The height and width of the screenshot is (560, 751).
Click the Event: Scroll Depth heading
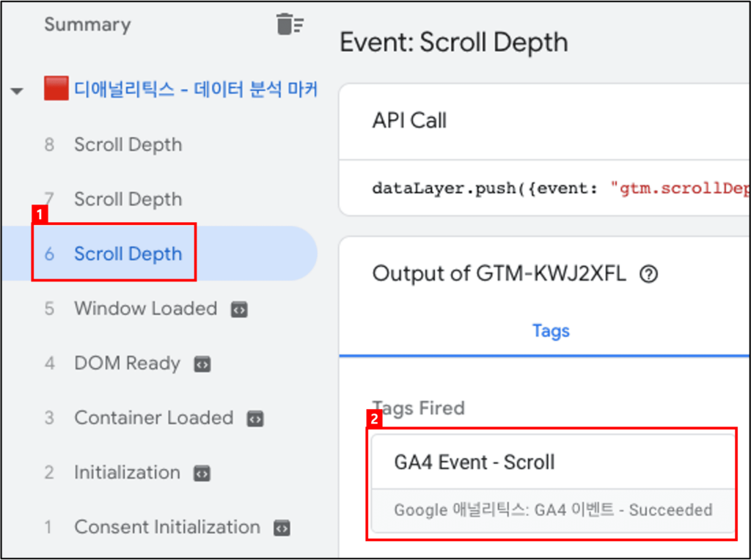click(453, 42)
